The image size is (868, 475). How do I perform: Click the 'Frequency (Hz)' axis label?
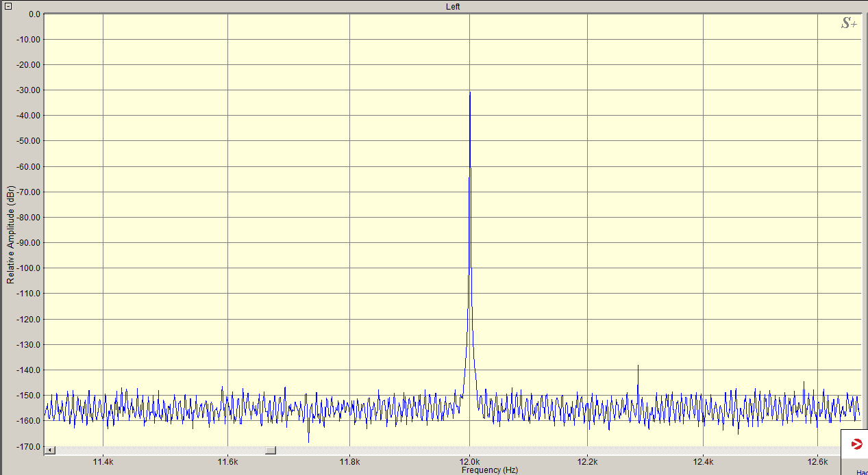coord(490,470)
